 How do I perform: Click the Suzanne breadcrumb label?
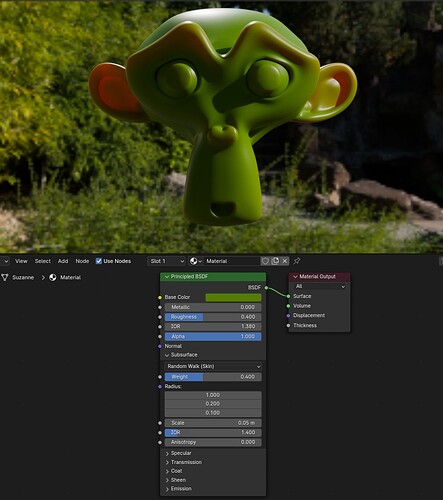click(x=23, y=277)
